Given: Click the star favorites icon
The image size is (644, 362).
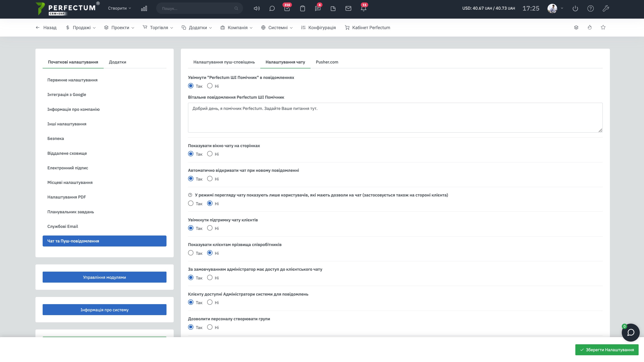Looking at the screenshot, I should (x=603, y=28).
